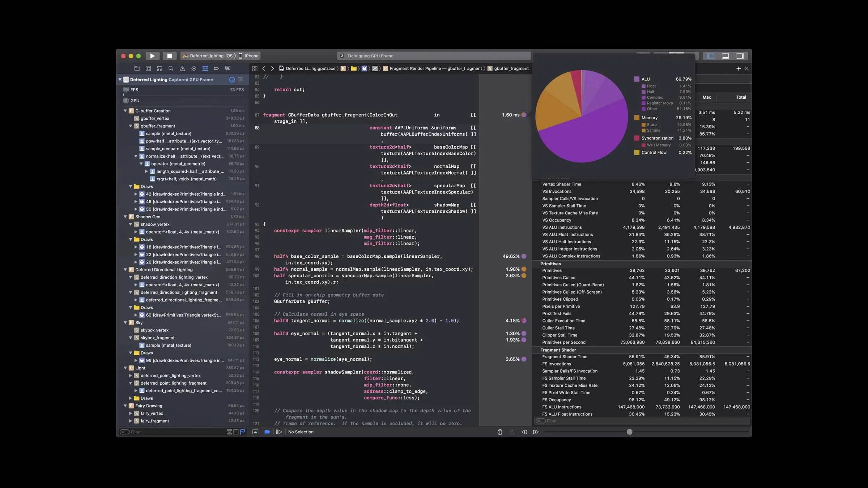
Task: Collapse the Shadow Gen group
Action: tap(125, 217)
